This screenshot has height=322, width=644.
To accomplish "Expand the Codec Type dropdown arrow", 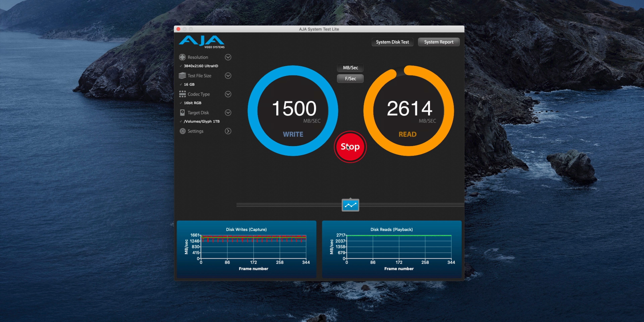I will [x=228, y=94].
